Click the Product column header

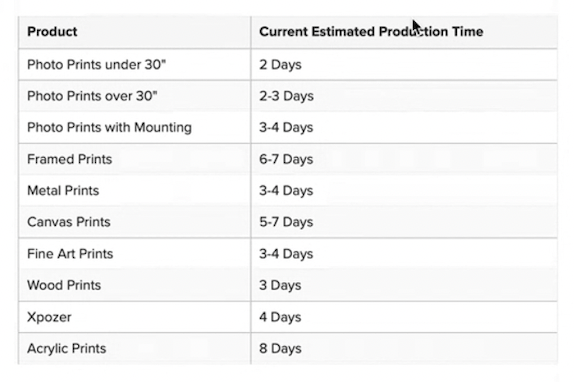135,32
